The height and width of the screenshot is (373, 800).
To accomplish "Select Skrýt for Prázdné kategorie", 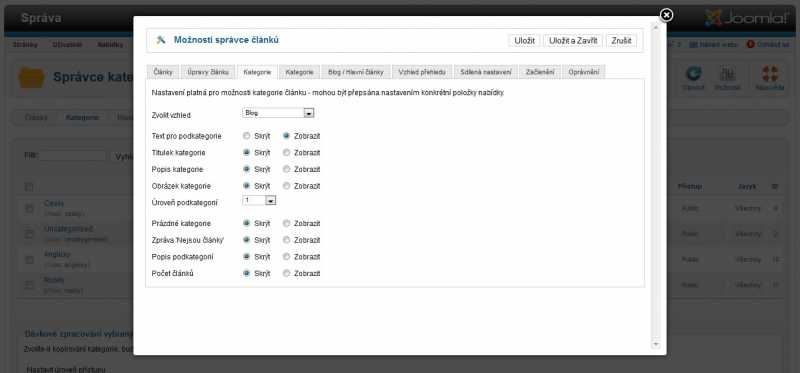I will click(246, 223).
